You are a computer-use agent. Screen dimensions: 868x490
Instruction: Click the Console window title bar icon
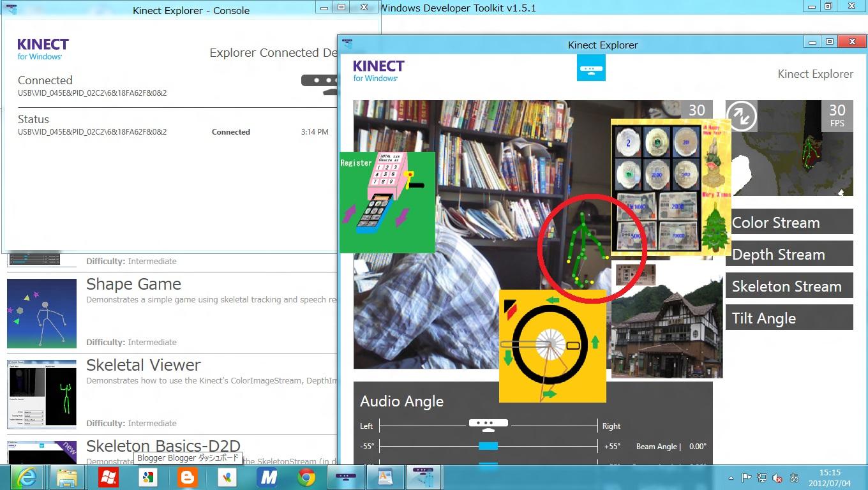click(11, 10)
